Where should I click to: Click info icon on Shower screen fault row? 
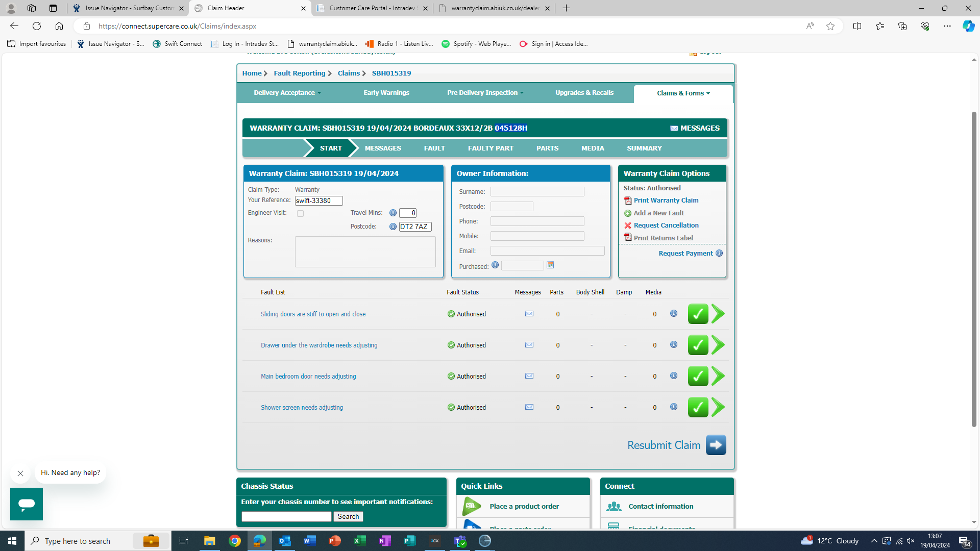point(674,407)
